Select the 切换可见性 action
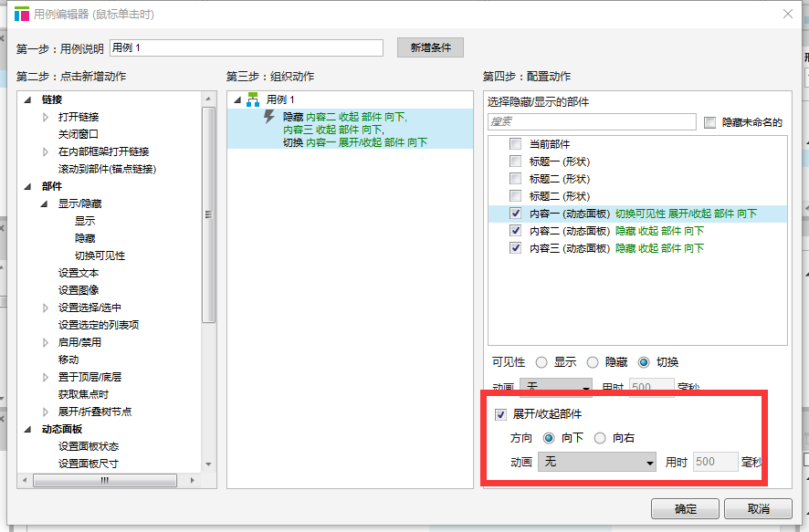 click(x=100, y=256)
